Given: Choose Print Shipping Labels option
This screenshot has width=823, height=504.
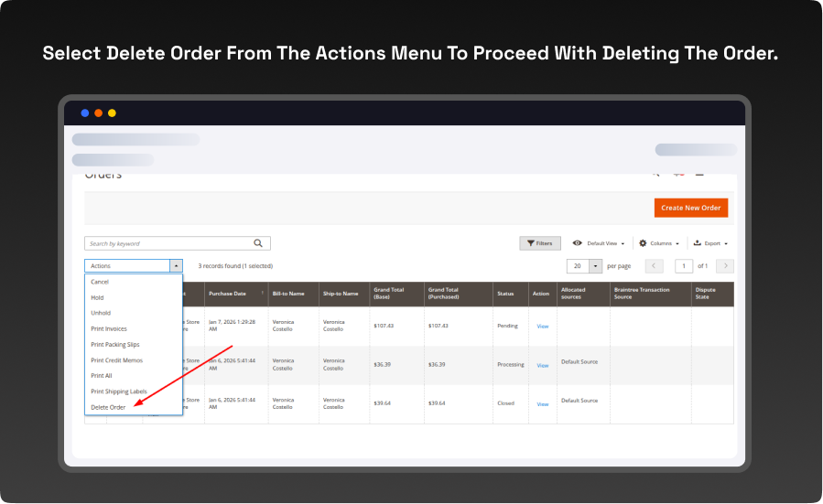Looking at the screenshot, I should pyautogui.click(x=119, y=391).
